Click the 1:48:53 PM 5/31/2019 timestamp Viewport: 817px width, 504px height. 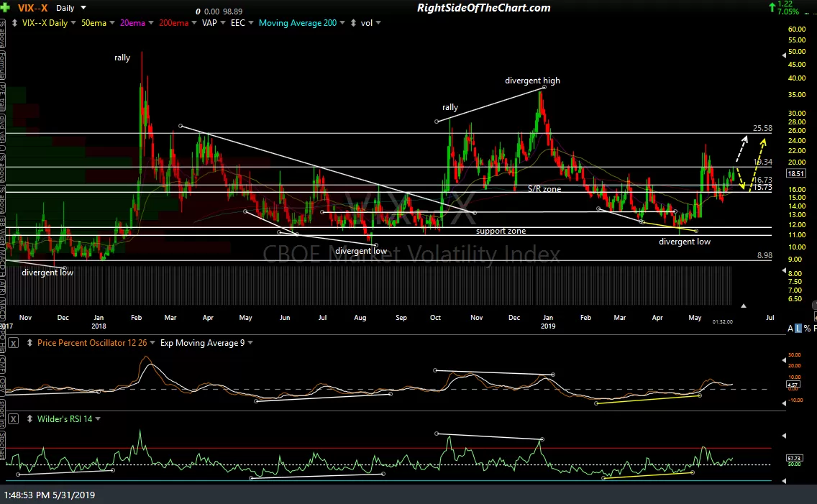(50, 495)
